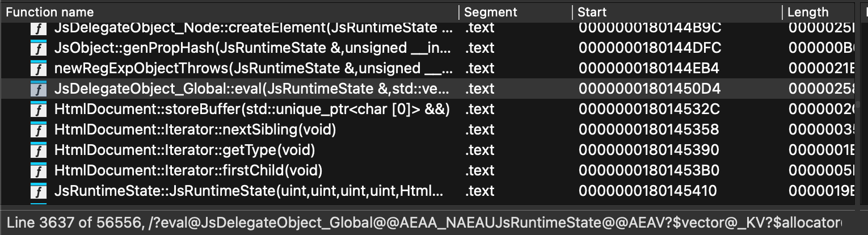Click the function icon beside JsRuntimeState::JsRuntimeState

tap(38, 191)
